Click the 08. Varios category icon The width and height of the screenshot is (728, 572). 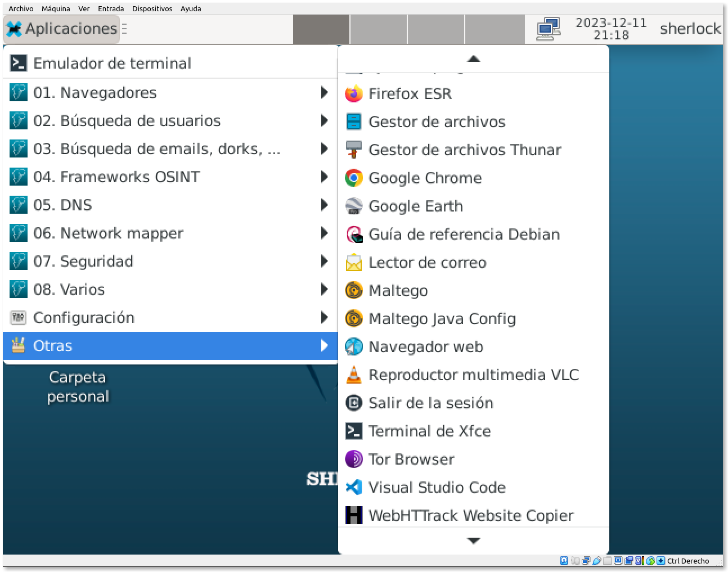point(19,289)
